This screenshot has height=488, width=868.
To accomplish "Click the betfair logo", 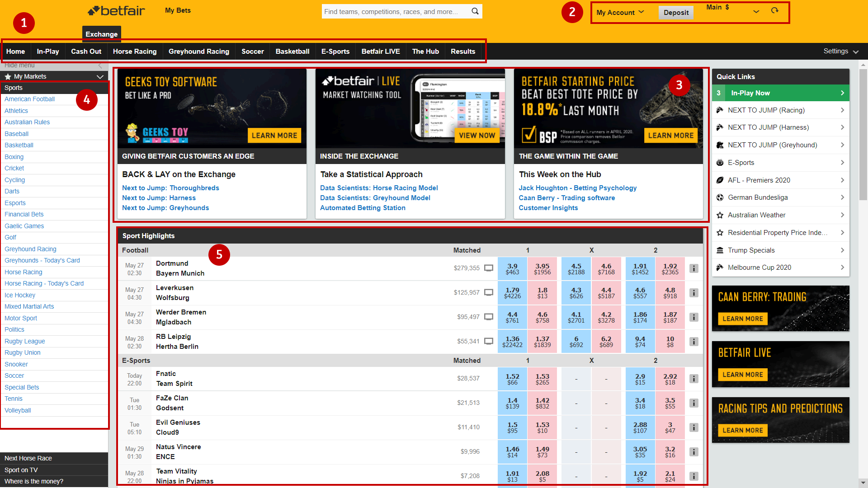I will click(x=116, y=11).
